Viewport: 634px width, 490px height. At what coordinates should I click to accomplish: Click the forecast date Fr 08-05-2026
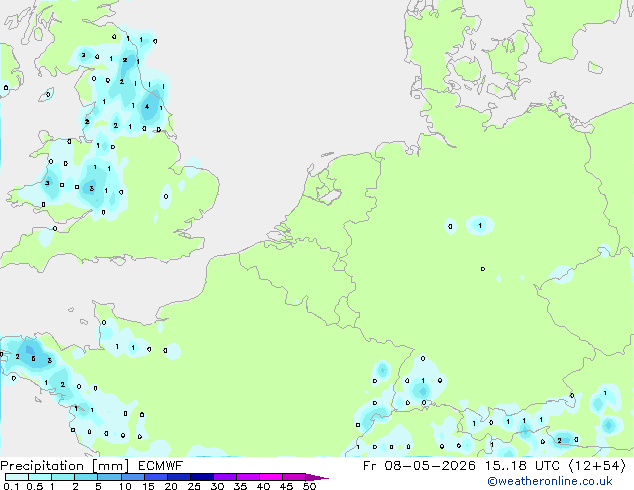click(x=419, y=466)
